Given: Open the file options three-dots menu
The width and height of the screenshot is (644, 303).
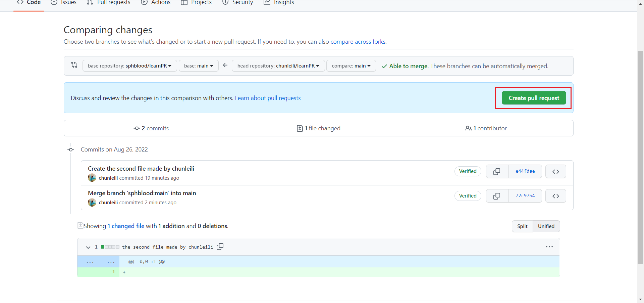Looking at the screenshot, I should [549, 247].
